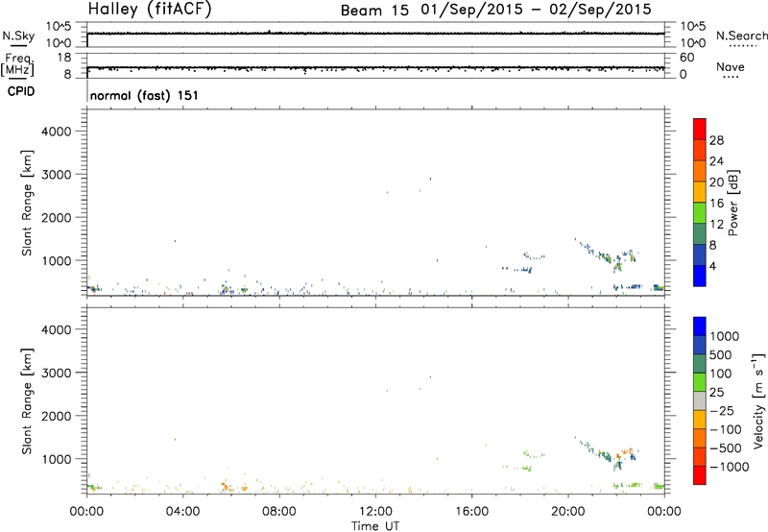Image resolution: width=768 pixels, height=532 pixels.
Task: Click the blue top segment of Velocity colorbar
Action: coord(700,326)
